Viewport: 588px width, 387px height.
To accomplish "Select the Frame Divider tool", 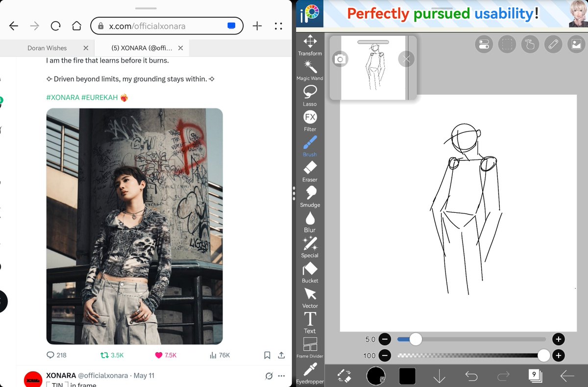I will (310, 348).
